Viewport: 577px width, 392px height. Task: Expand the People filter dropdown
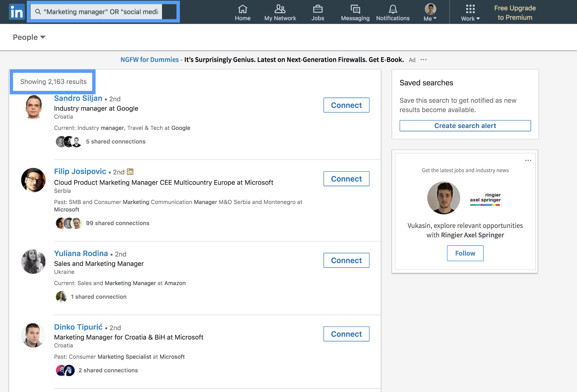tap(29, 37)
